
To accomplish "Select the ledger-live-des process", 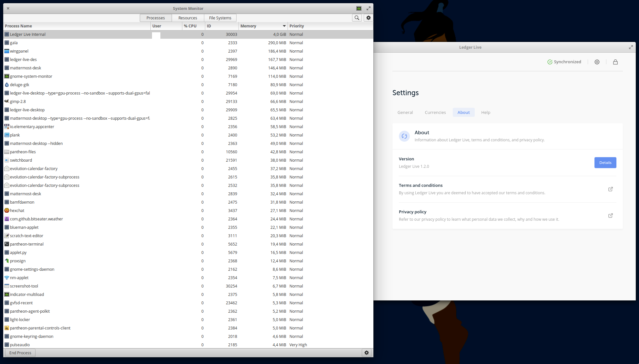I will click(188, 59).
